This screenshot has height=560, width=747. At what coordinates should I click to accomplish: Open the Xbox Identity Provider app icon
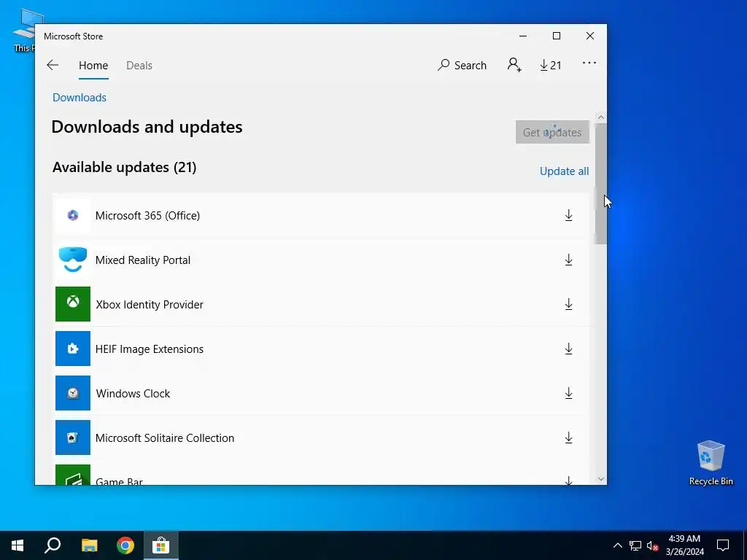point(73,304)
